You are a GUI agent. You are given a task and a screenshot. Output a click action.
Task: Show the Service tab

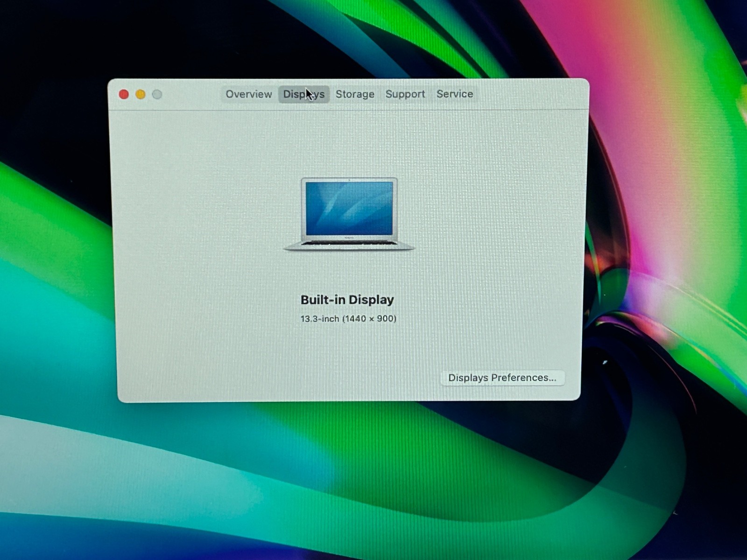454,94
